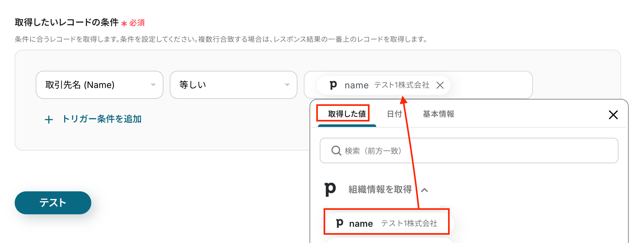Viewport: 644px width, 243px height.
Task: Click the 組織情報を取得 section label
Action: (380, 189)
